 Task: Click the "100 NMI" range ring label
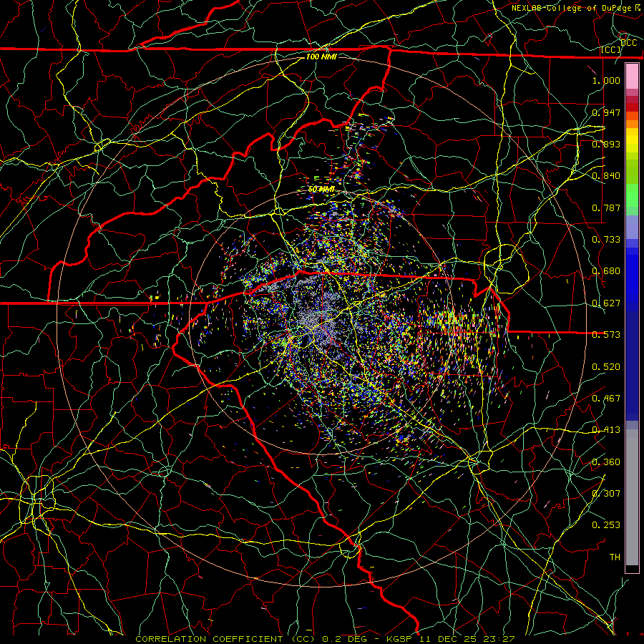click(x=321, y=57)
